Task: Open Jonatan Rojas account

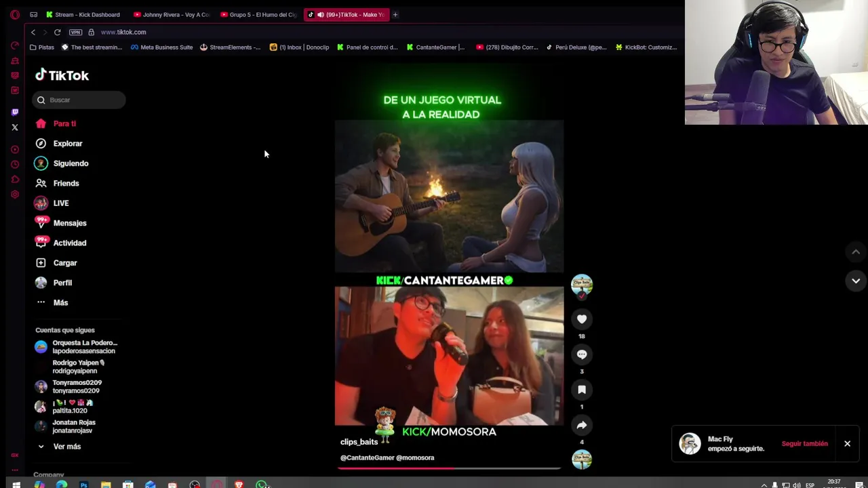Action: coord(66,426)
